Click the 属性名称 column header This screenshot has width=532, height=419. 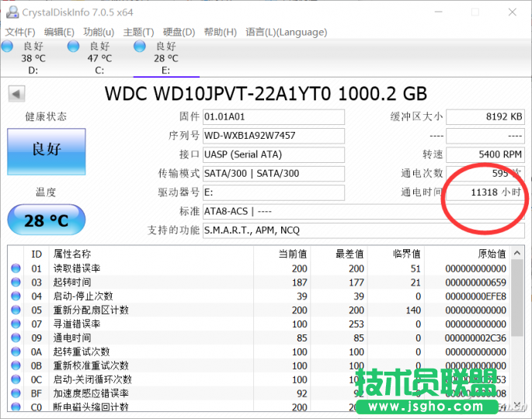pos(72,254)
